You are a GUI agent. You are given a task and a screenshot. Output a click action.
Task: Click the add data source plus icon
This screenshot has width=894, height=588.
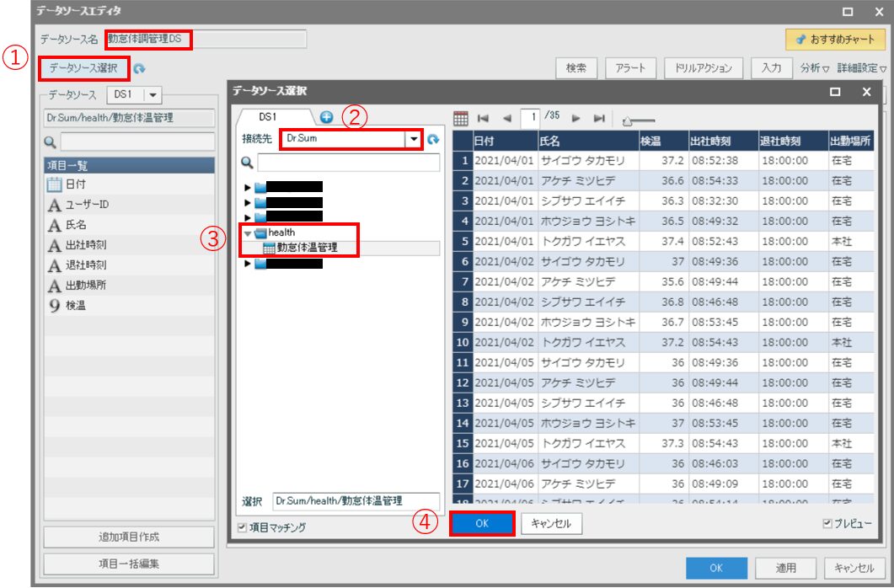click(x=327, y=118)
